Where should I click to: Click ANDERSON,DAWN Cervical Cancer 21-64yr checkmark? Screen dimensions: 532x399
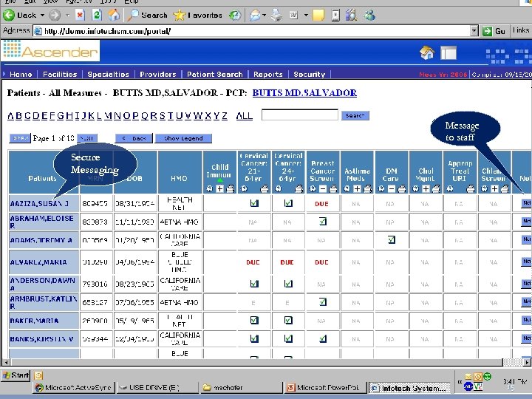click(254, 283)
